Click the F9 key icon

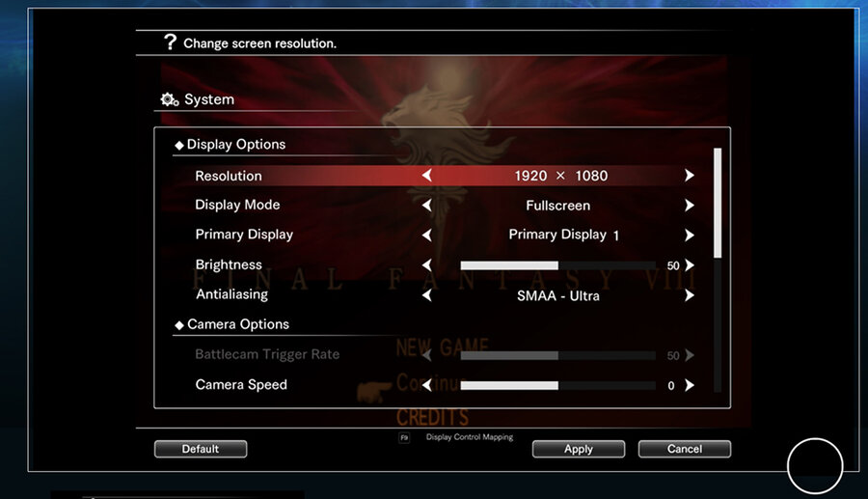(404, 438)
